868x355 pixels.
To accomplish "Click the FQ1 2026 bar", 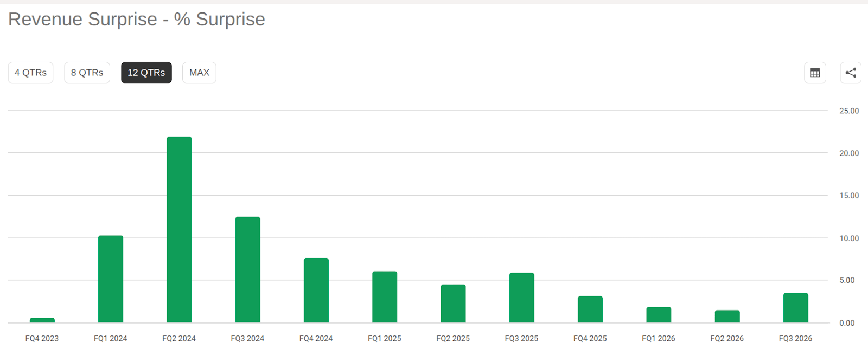I will [659, 315].
